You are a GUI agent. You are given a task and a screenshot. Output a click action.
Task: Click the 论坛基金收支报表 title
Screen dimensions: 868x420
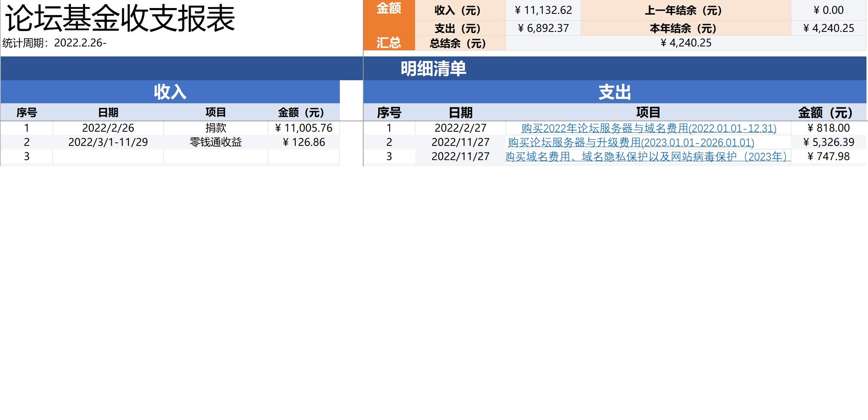pyautogui.click(x=120, y=18)
